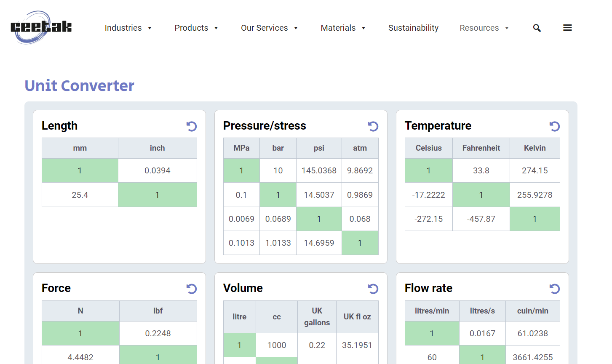Click the Unit Converter heading
The image size is (612, 364).
[x=79, y=86]
